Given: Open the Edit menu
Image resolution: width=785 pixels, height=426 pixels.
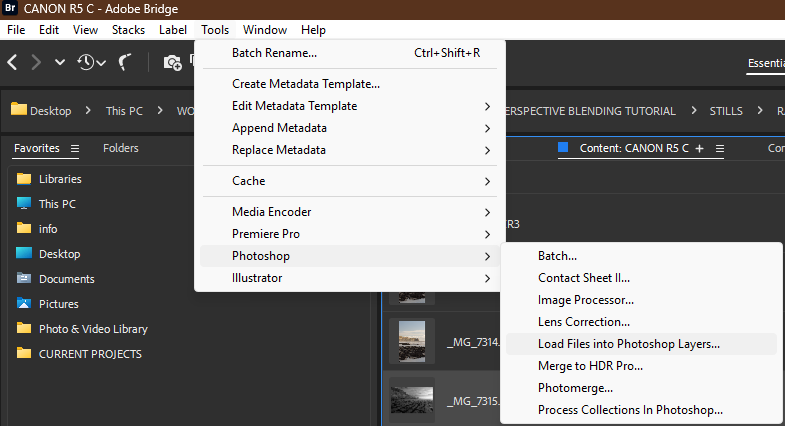Looking at the screenshot, I should coord(49,30).
